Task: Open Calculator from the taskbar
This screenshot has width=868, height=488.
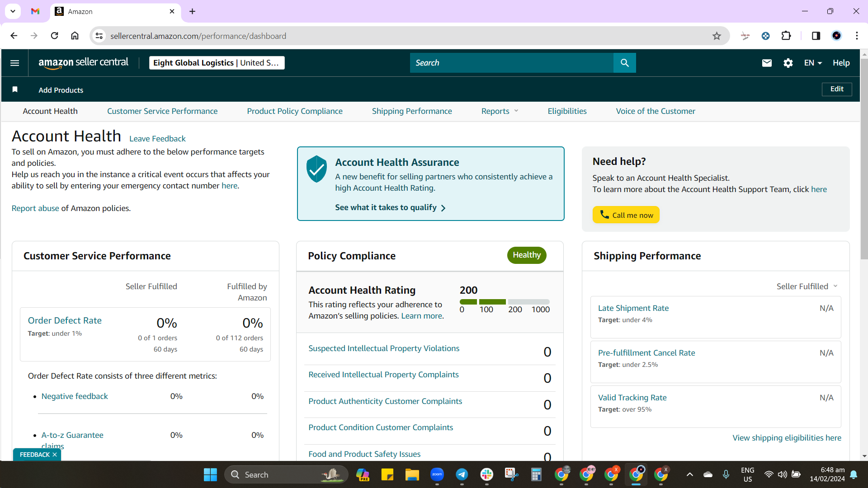Action: pos(536,474)
